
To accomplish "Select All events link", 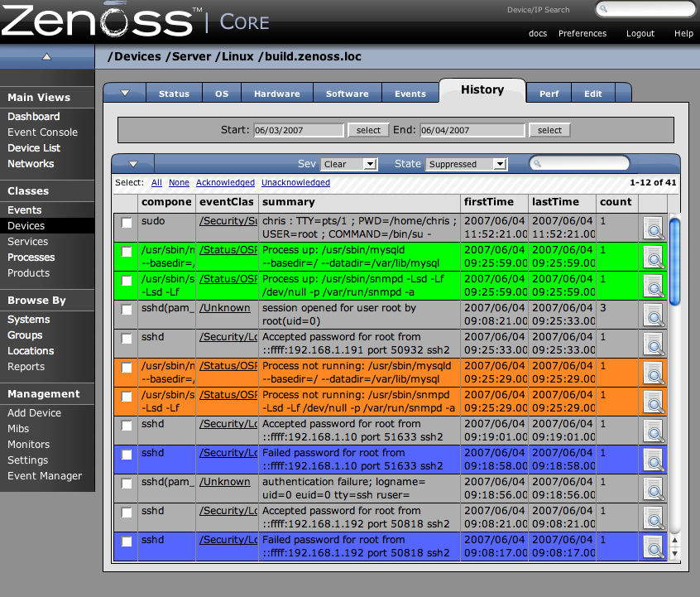I will pos(156,182).
